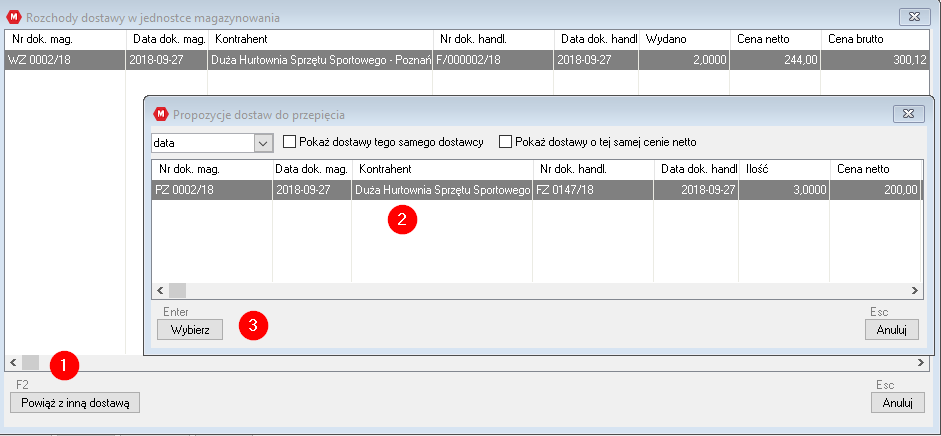
Task: Click right arrow of Rozchody window scrollbar
Action: 922,362
